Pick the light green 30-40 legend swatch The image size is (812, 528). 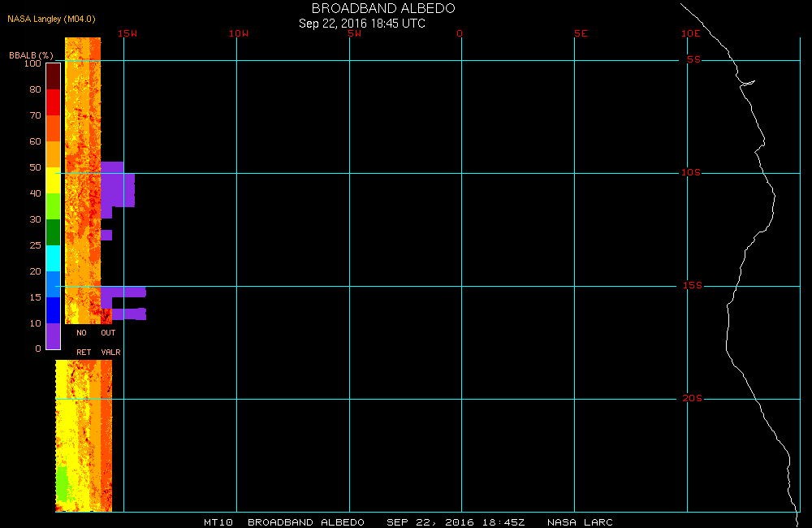pyautogui.click(x=54, y=206)
